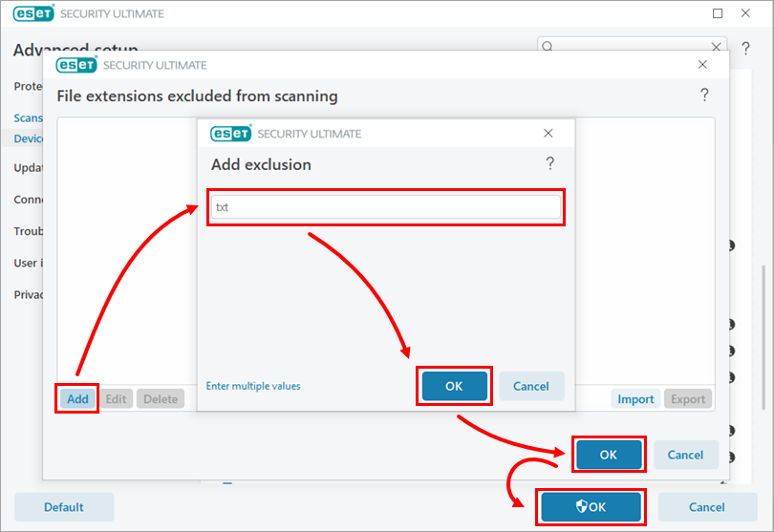Click the Import button
774x532 pixels.
click(x=635, y=399)
